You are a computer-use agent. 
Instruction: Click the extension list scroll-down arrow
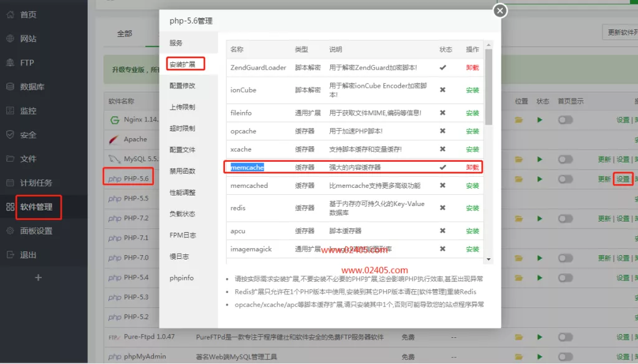(x=488, y=259)
